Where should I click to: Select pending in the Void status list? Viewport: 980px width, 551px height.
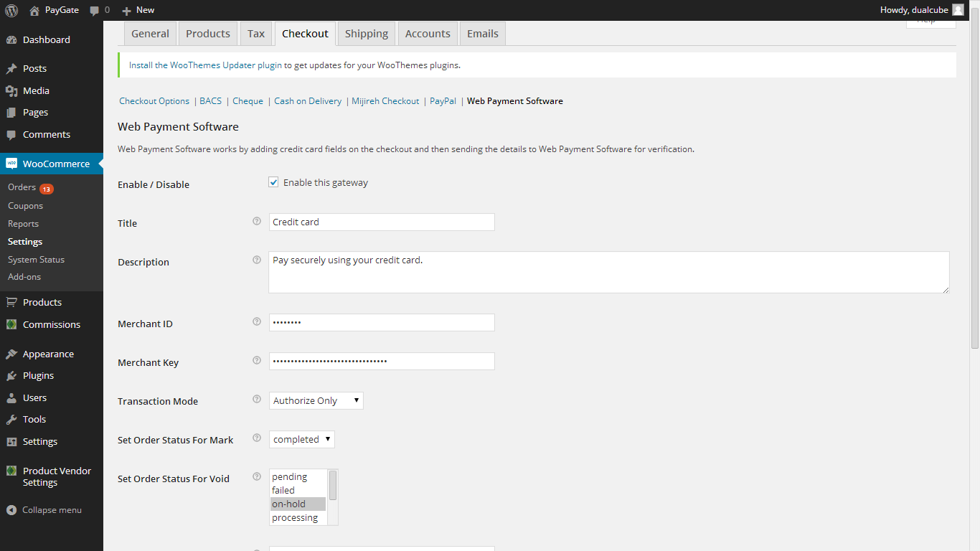[298, 476]
